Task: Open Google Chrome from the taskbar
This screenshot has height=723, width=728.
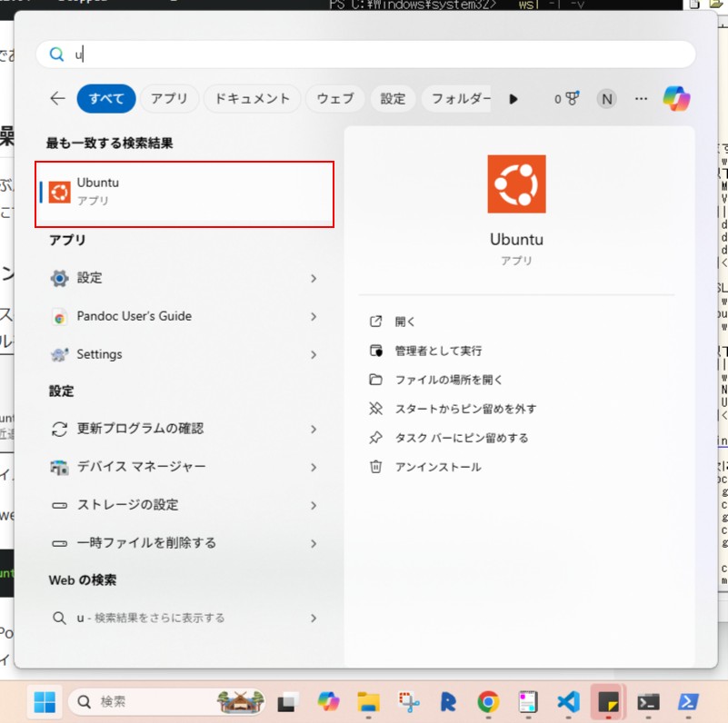Action: coord(488,701)
